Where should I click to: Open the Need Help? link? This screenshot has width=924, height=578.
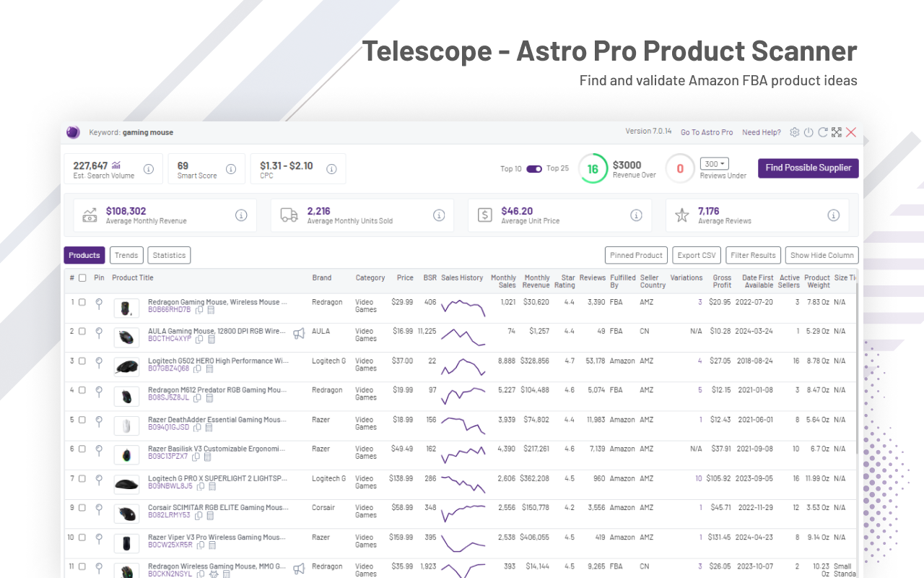click(762, 132)
